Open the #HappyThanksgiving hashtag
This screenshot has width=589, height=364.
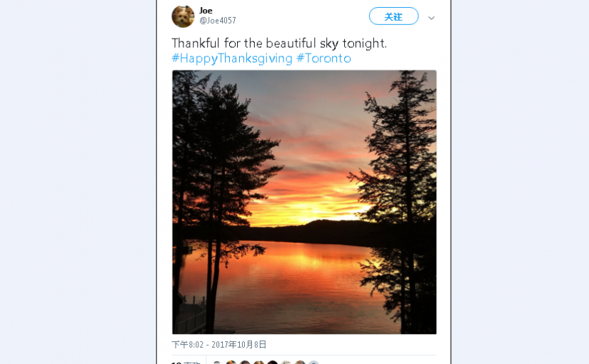click(232, 59)
